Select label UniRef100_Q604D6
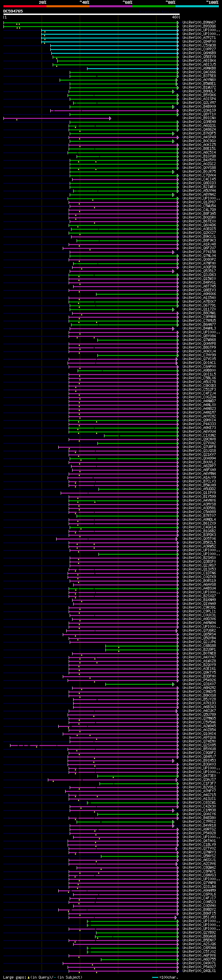Image resolution: width=222 pixels, height=980 pixels. [x=199, y=225]
